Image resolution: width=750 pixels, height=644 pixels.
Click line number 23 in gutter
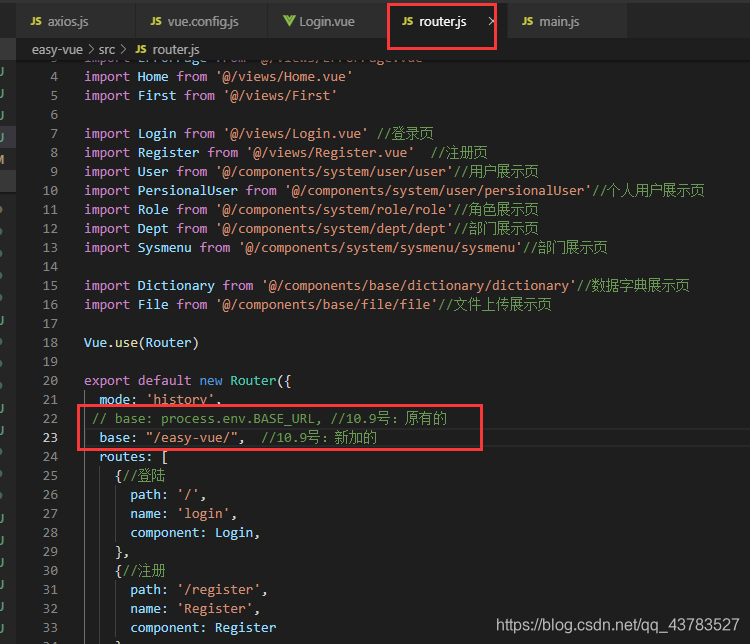tap(50, 438)
